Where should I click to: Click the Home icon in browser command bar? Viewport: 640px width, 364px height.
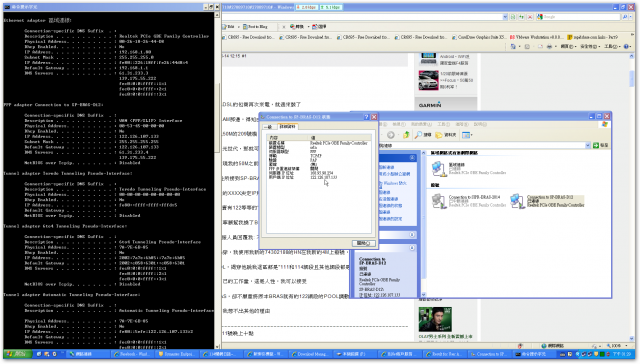pyautogui.click(x=513, y=47)
